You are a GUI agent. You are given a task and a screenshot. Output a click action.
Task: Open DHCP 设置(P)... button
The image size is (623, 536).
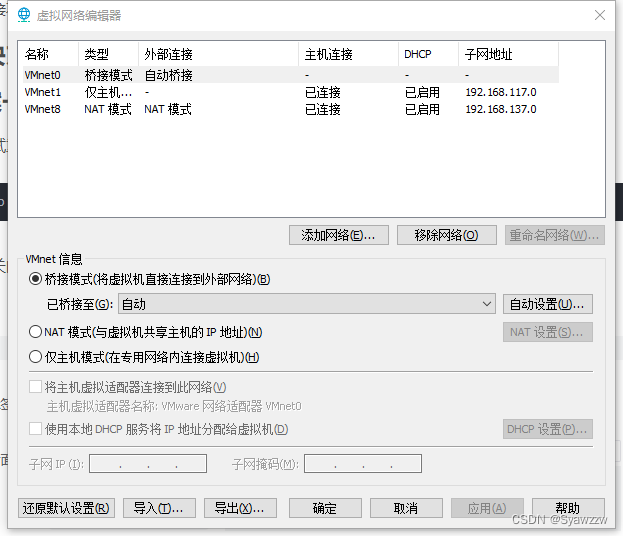[x=548, y=429]
